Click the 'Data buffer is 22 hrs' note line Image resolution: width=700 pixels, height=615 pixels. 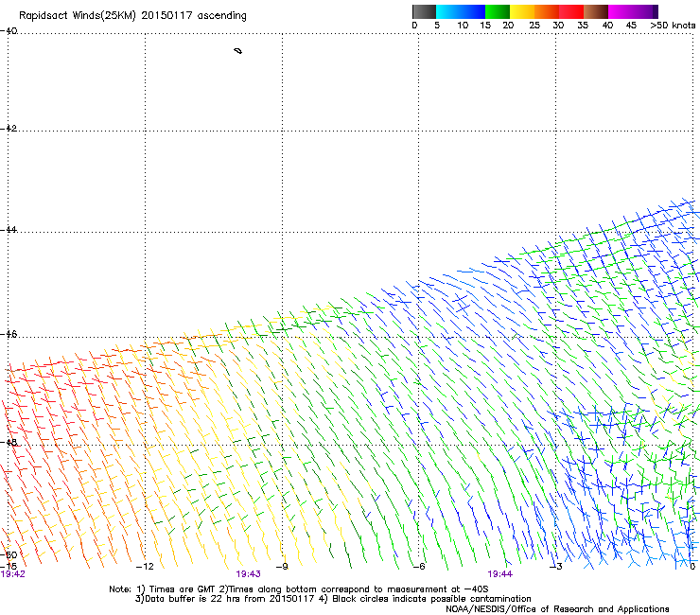pyautogui.click(x=333, y=599)
